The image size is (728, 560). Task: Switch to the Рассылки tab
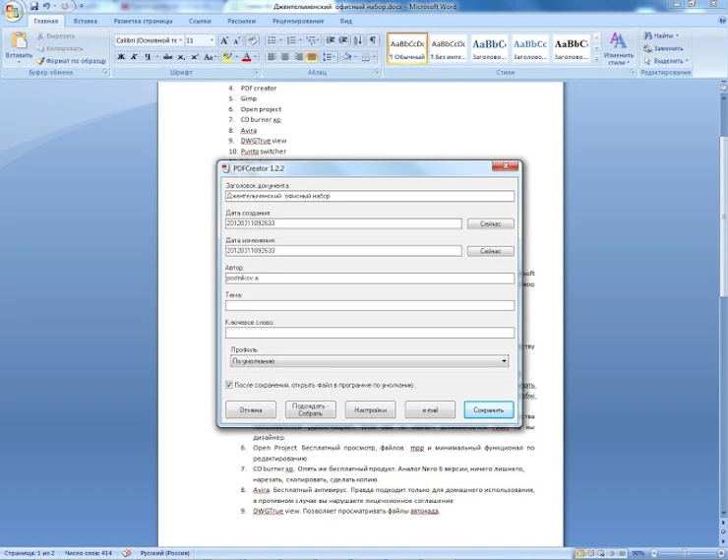[x=241, y=21]
